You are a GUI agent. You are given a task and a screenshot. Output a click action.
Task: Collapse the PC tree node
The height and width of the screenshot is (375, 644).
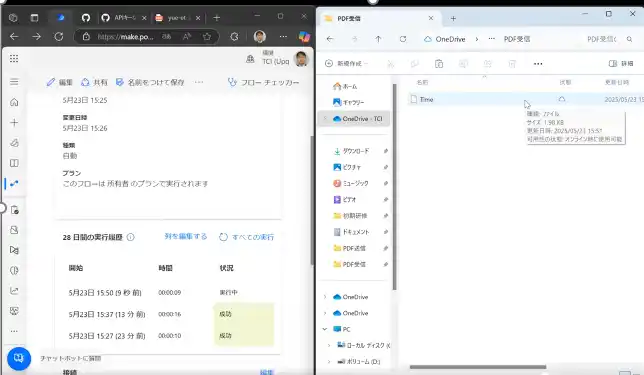tap(325, 329)
